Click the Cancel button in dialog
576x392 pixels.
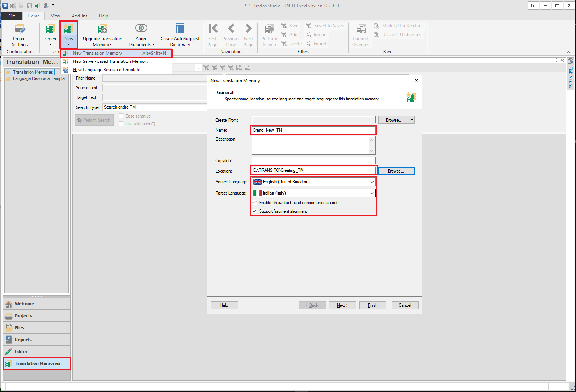[405, 305]
